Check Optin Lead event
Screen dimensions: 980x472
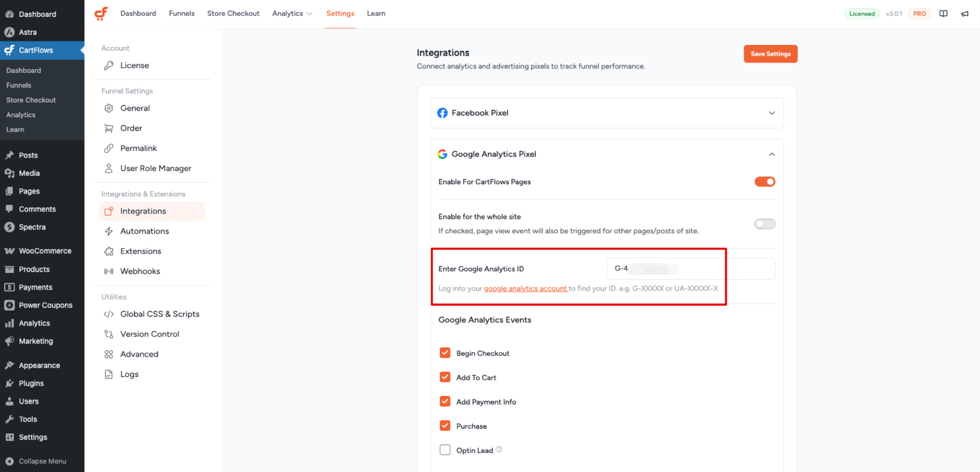(445, 450)
